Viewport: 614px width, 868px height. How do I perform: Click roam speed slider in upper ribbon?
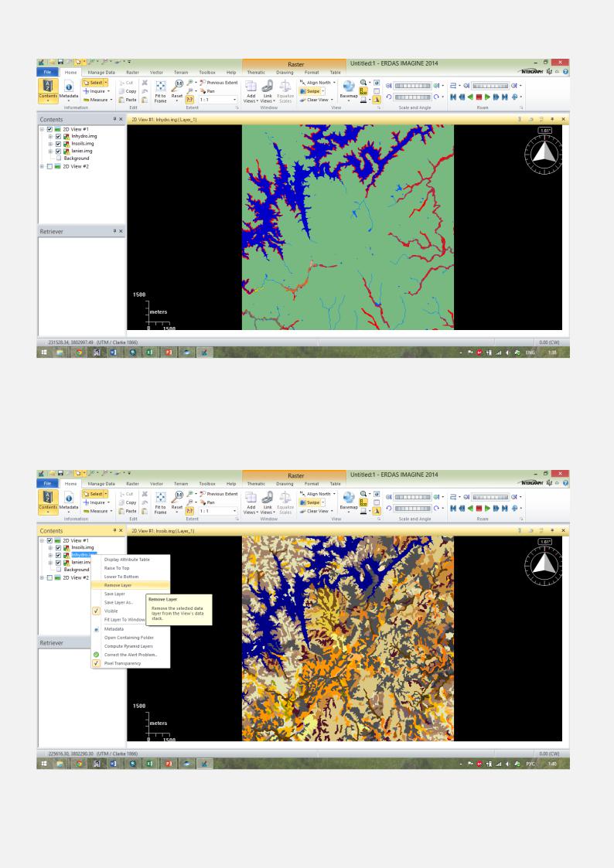(490, 86)
